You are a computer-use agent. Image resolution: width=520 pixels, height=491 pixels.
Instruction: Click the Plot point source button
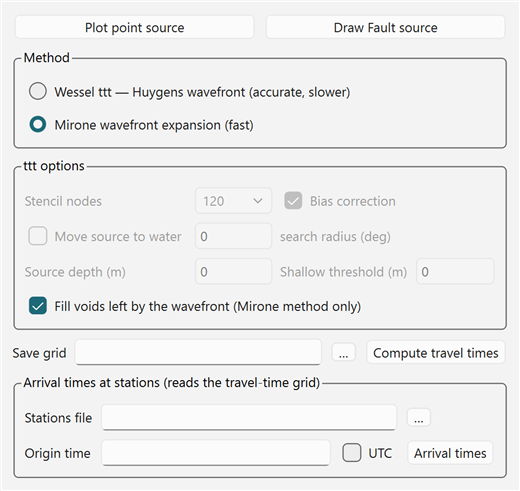[134, 27]
